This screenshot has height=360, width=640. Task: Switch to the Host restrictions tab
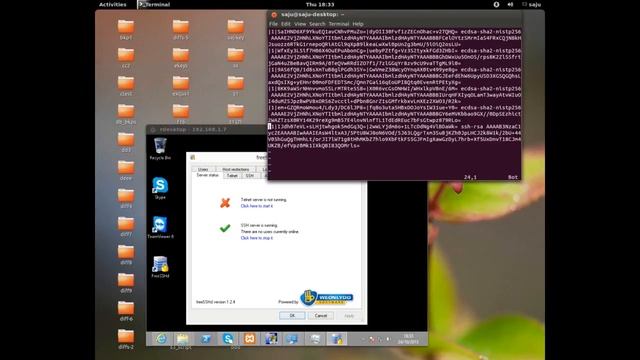(x=236, y=169)
